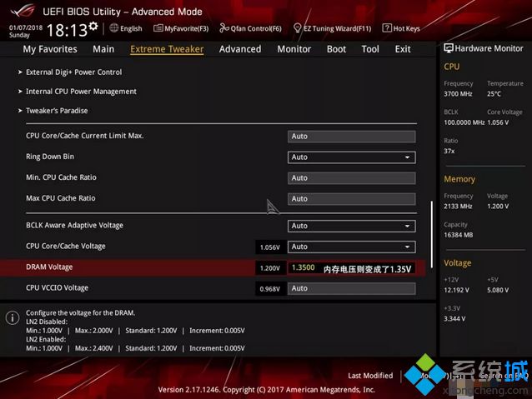Click Min. CPU Cache Ratio Auto field
Viewport: 532px width, 399px height.
point(352,178)
